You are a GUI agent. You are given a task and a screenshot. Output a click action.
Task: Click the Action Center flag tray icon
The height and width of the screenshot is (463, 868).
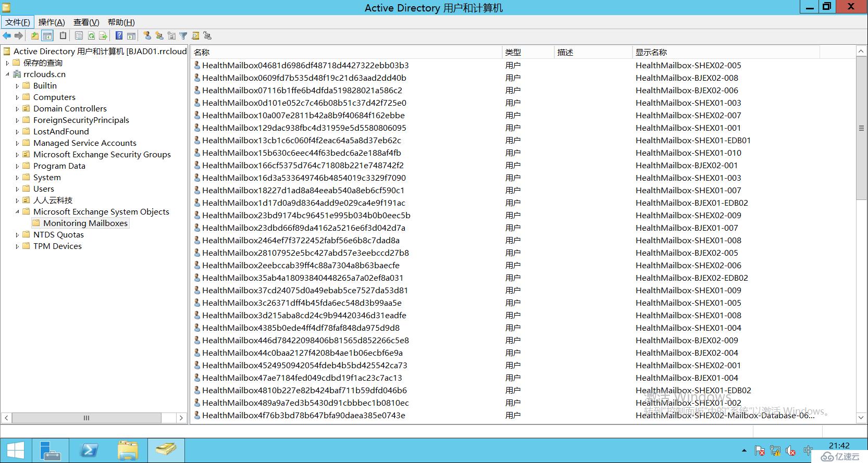(x=760, y=451)
